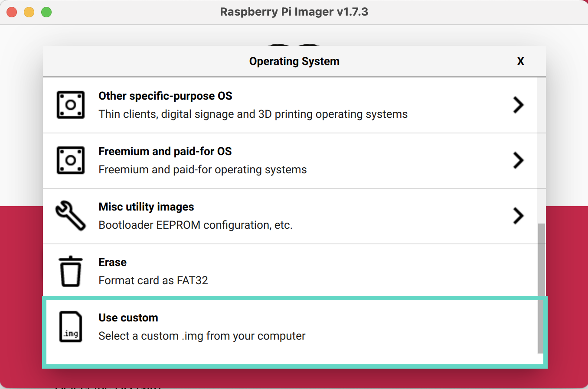588x389 pixels.
Task: Click the Other specific-purpose OS disk icon
Action: point(71,105)
